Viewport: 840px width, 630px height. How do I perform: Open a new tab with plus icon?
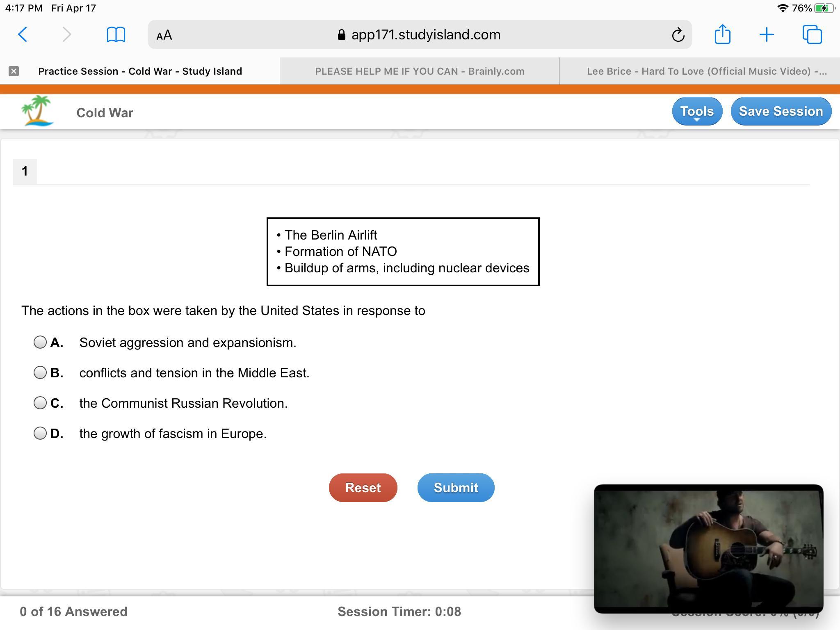click(766, 34)
